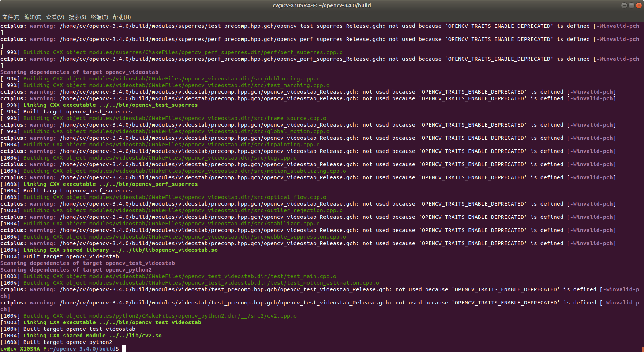Viewport: 644px width, 352px height.
Task: Click 'Built target opencv_python2' line
Action: click(56, 342)
